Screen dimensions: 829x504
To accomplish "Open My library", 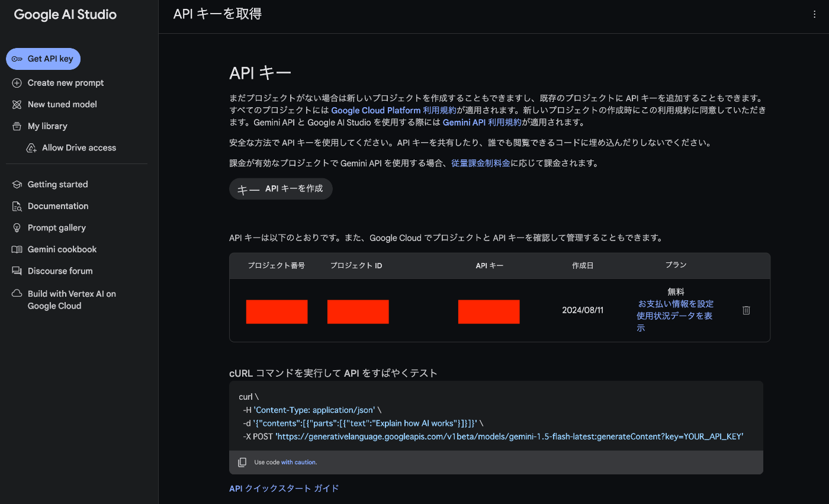I will click(47, 126).
